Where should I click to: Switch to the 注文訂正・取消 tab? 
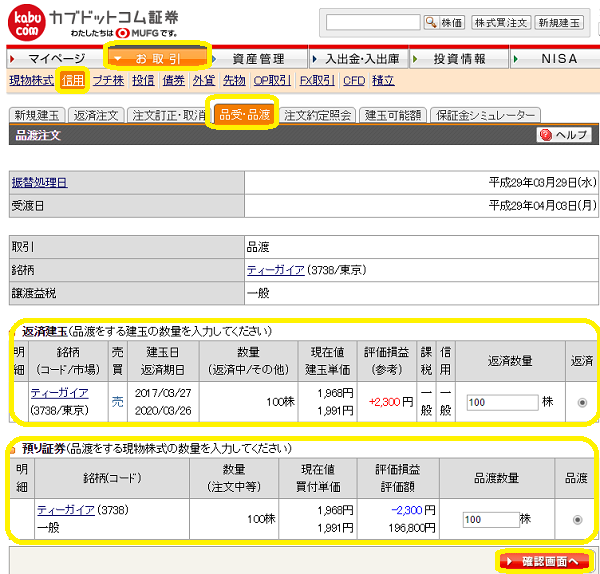click(169, 115)
